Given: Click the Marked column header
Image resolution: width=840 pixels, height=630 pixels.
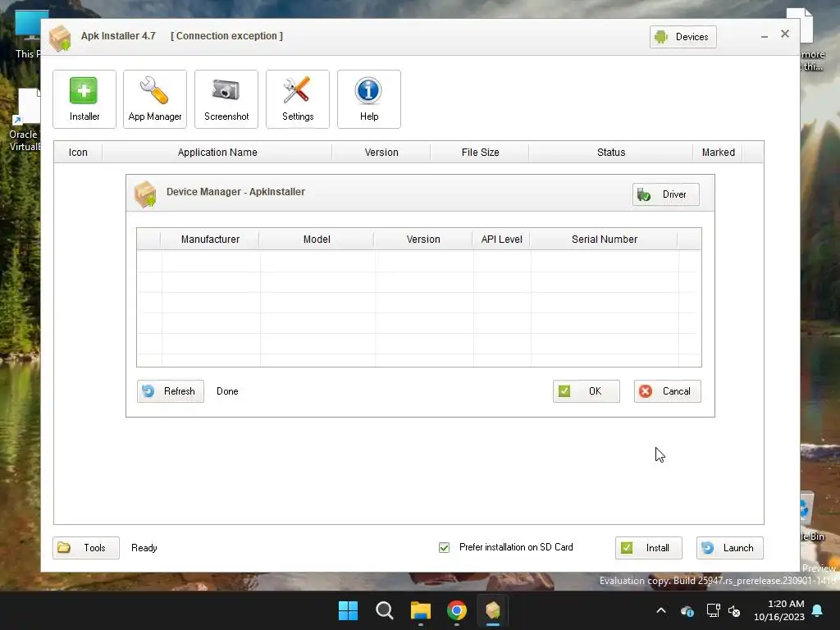Looking at the screenshot, I should pos(718,152).
